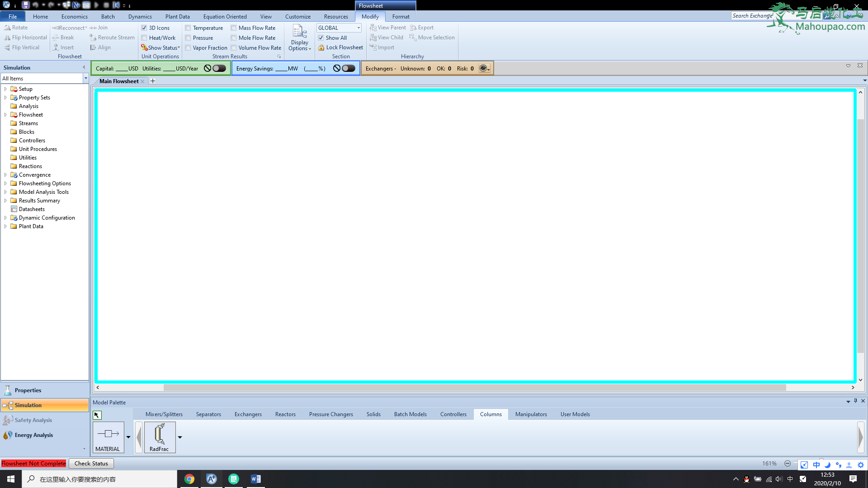The height and width of the screenshot is (488, 868).
Task: Open the Equation Oriented ribbon tab
Action: [x=225, y=17]
